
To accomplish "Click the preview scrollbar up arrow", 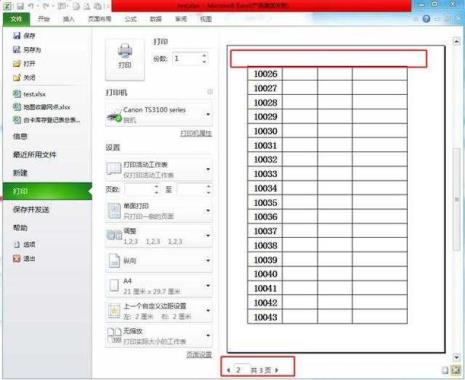I will 456,41.
